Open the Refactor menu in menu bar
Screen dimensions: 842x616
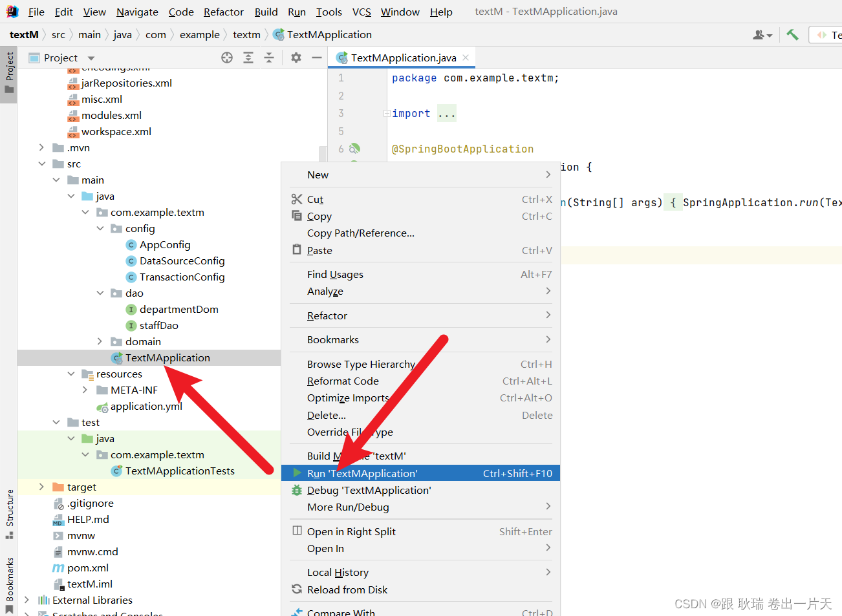click(x=223, y=12)
